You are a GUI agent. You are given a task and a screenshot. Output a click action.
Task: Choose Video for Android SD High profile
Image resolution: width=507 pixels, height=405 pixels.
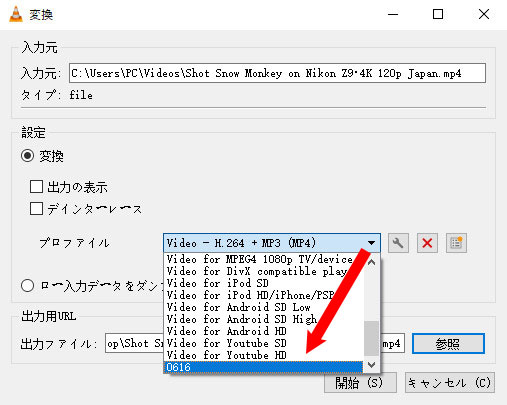coord(263,319)
